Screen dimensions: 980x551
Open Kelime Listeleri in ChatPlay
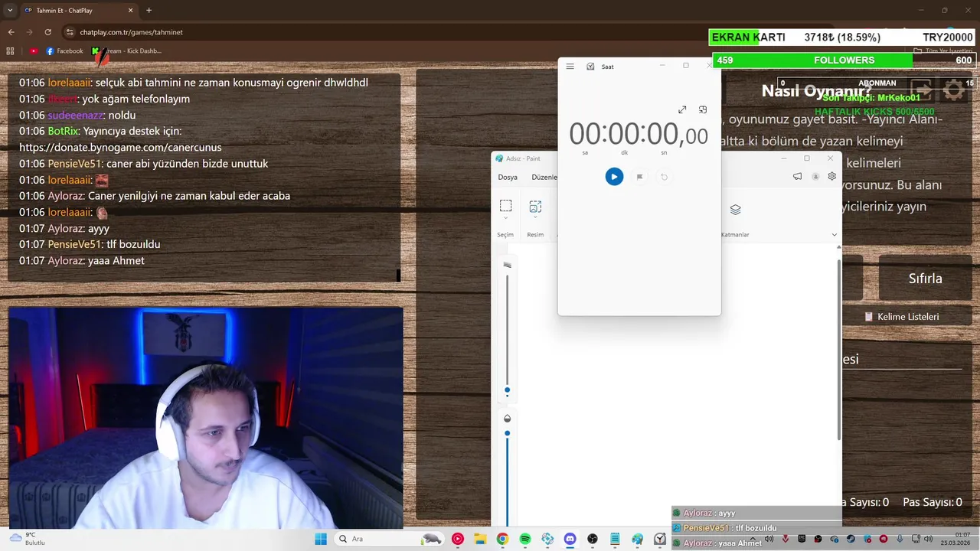(901, 317)
